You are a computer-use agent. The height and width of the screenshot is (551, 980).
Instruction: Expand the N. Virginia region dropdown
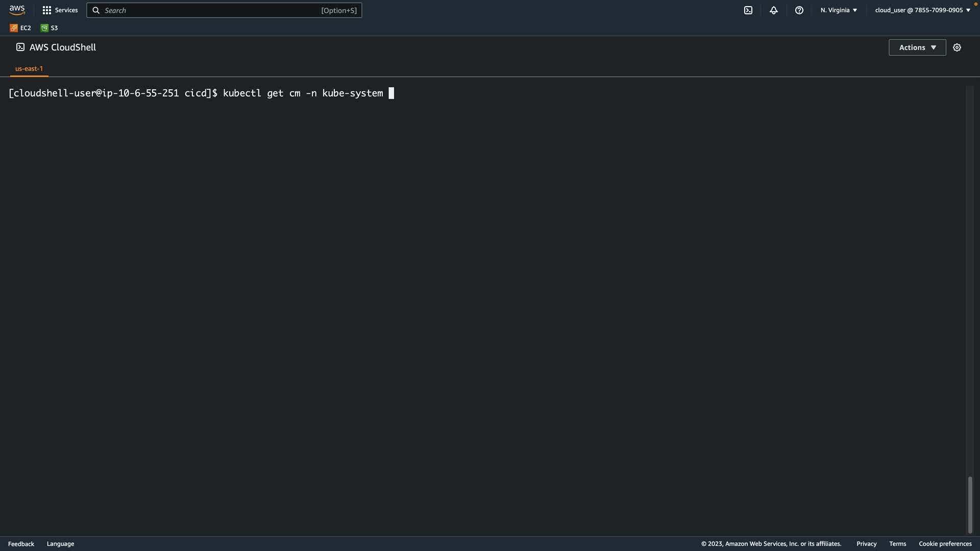pos(839,10)
